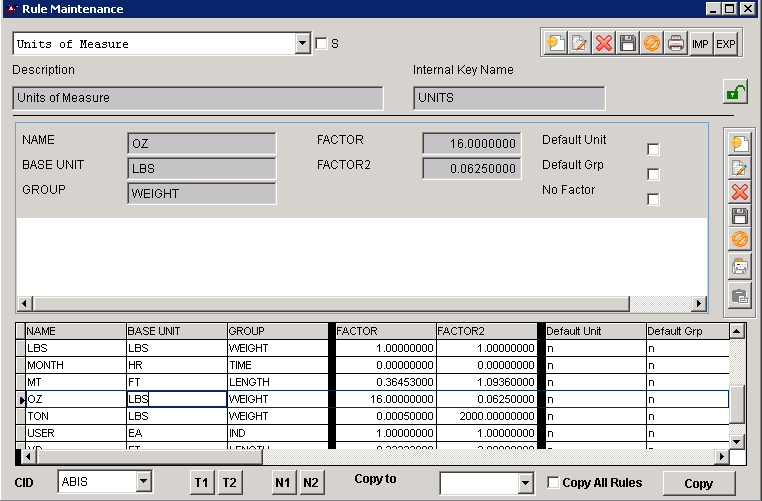Screen dimensions: 762x501
Task: Click the printer icon in top toolbar
Action: pyautogui.click(x=676, y=44)
